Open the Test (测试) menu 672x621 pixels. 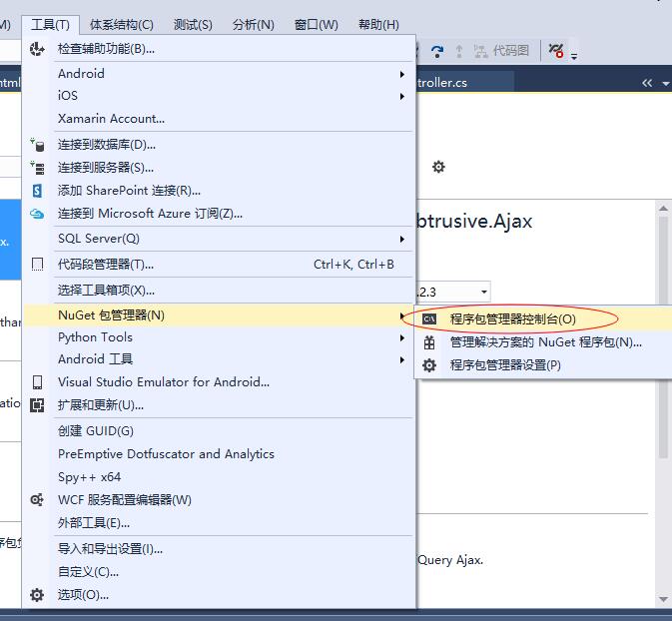(x=193, y=25)
